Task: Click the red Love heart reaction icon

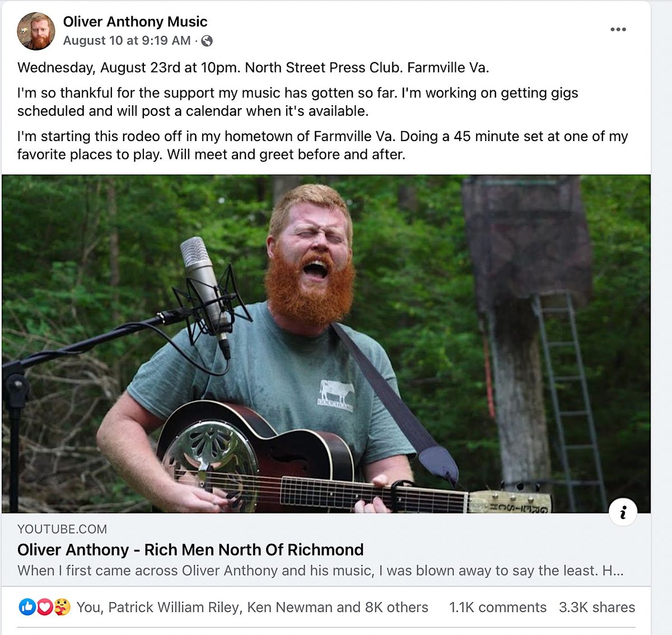Action: tap(44, 607)
